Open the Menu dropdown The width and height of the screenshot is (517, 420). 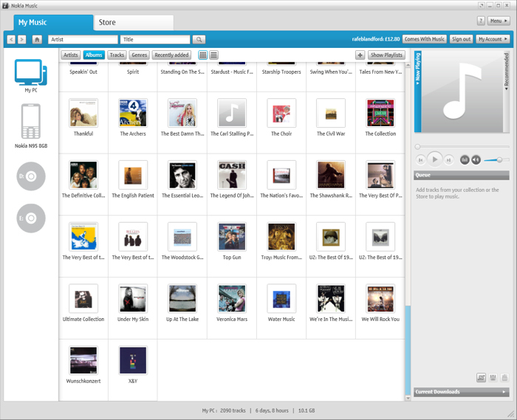pyautogui.click(x=499, y=21)
